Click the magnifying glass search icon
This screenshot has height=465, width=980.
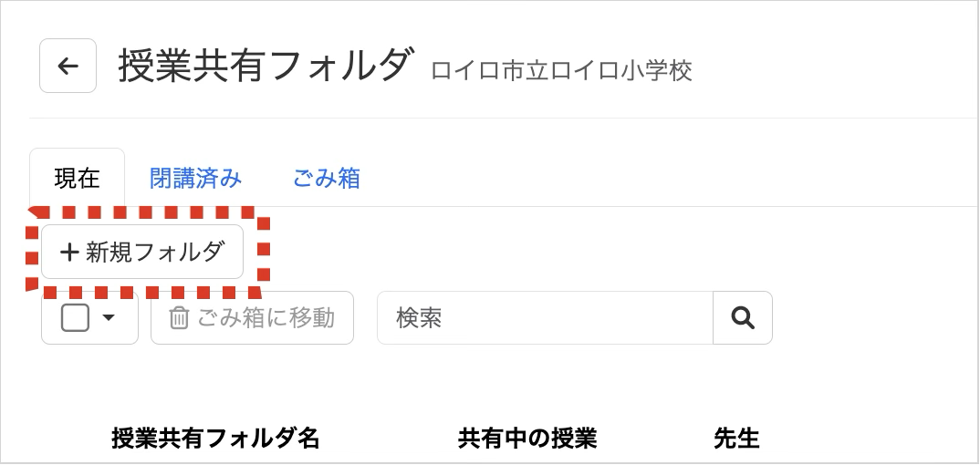point(743,317)
